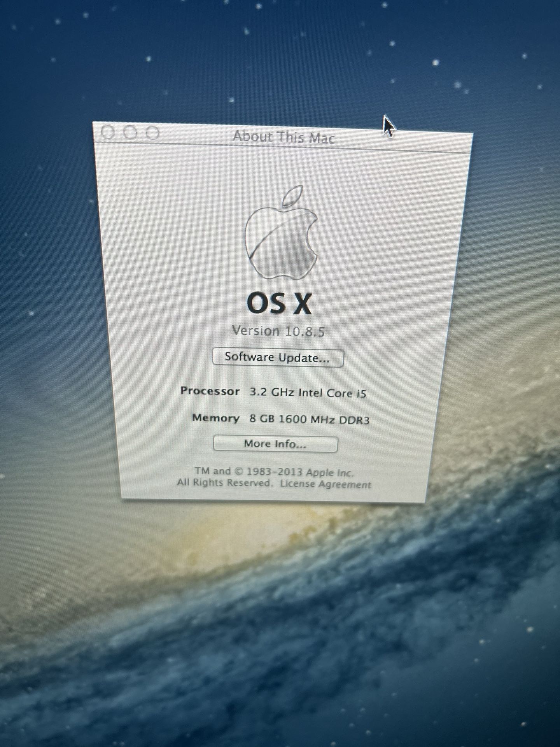Click the TM and © 1983-2013 Apple Inc. text
Image resolution: width=560 pixels, height=747 pixels.
(275, 472)
